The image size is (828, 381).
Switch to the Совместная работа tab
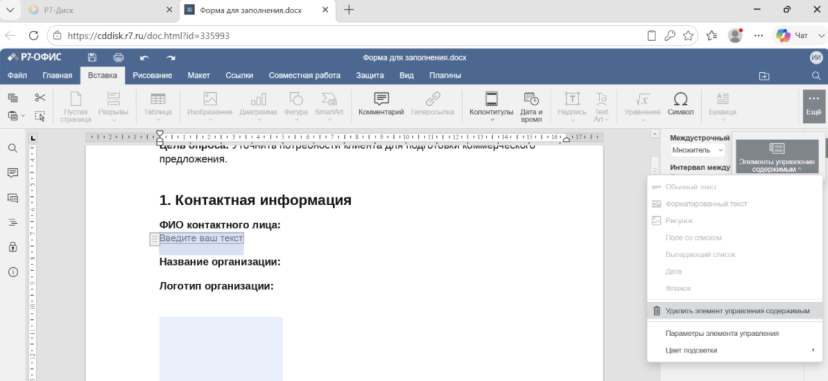pyautogui.click(x=304, y=75)
